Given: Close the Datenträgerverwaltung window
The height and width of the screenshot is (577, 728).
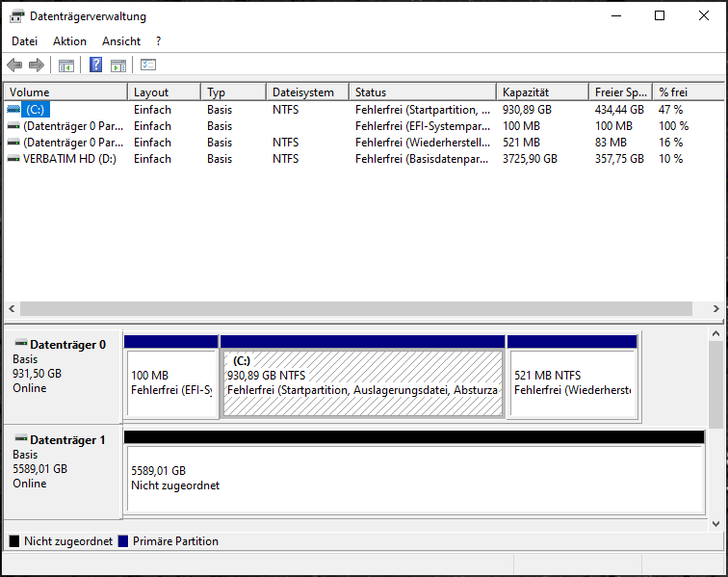Looking at the screenshot, I should point(703,15).
